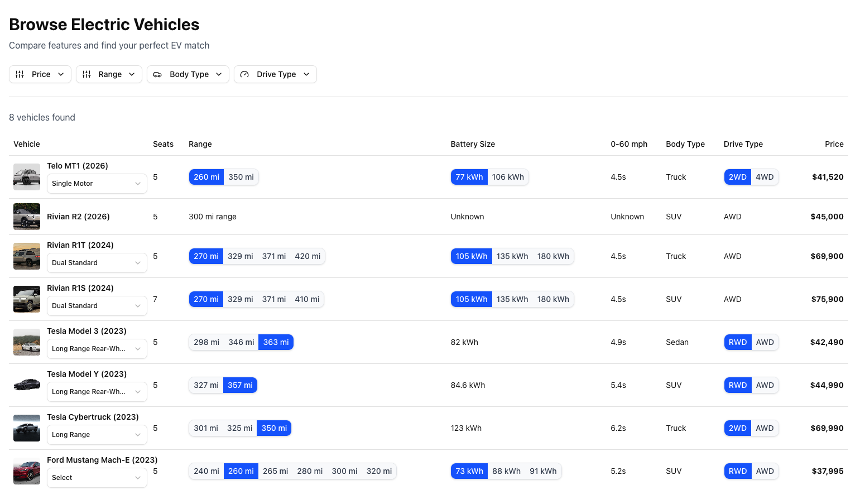Expand the Drive Type filter chevron
This screenshot has height=504, width=865.
306,74
